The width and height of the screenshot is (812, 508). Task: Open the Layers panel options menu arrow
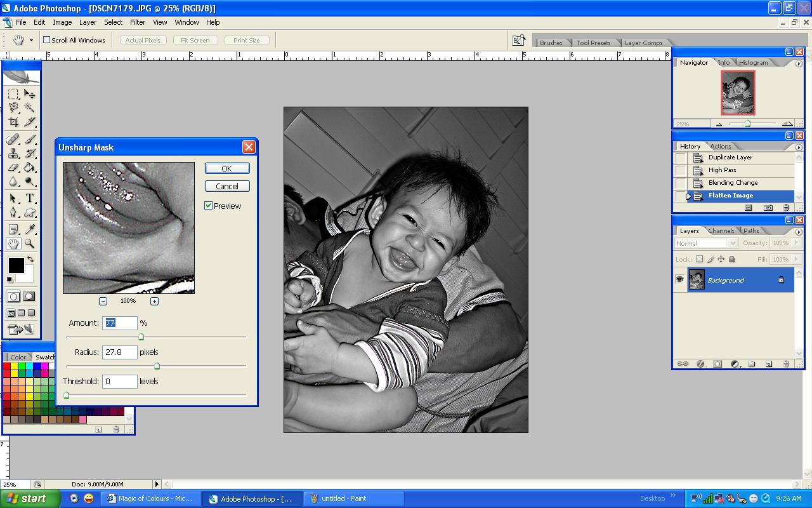(798, 232)
